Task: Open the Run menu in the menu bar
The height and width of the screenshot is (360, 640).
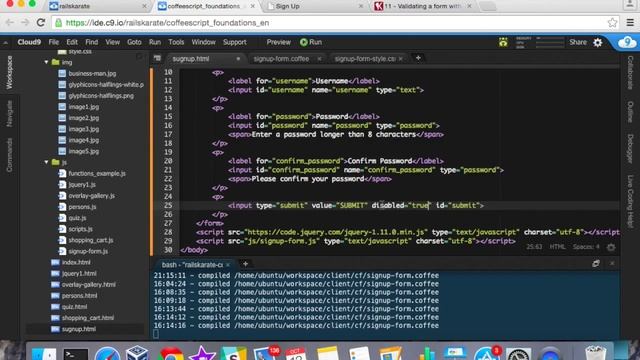Action: [x=155, y=42]
